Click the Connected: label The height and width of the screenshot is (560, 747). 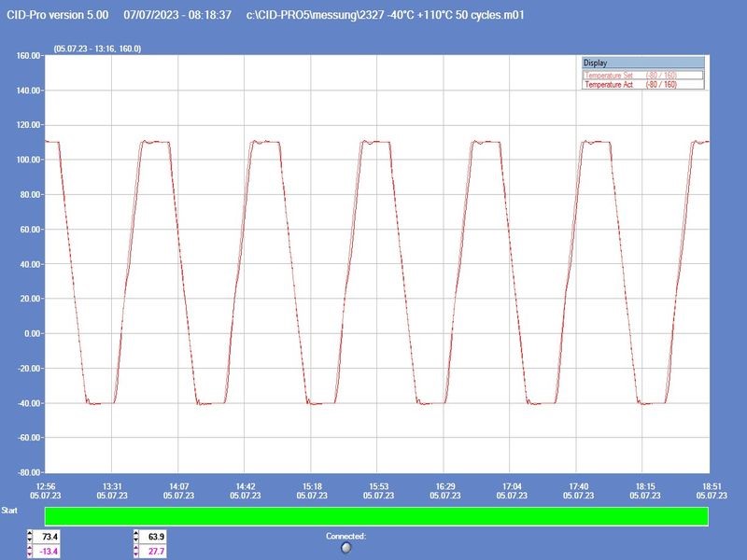345,536
